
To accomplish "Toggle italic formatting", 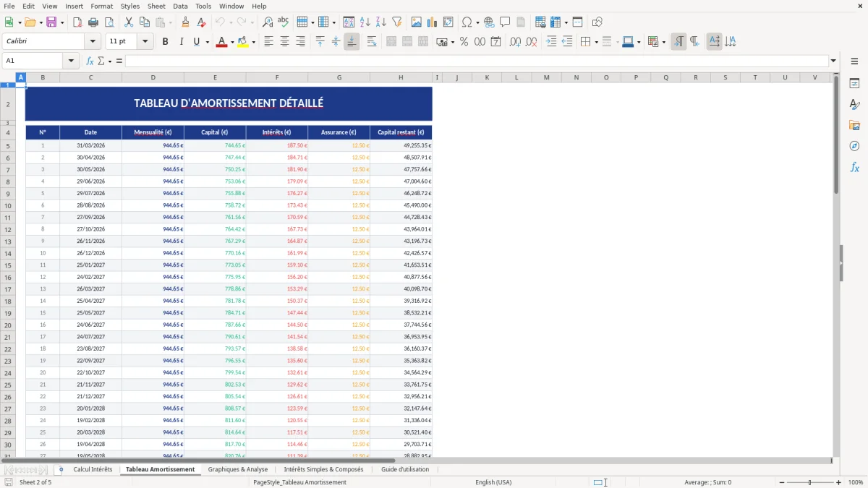I will point(180,41).
